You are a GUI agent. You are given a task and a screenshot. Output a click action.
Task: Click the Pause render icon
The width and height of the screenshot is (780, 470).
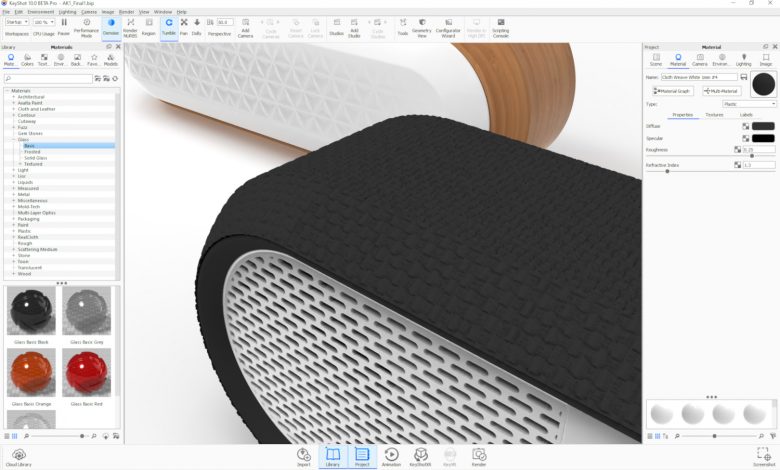tap(64, 25)
